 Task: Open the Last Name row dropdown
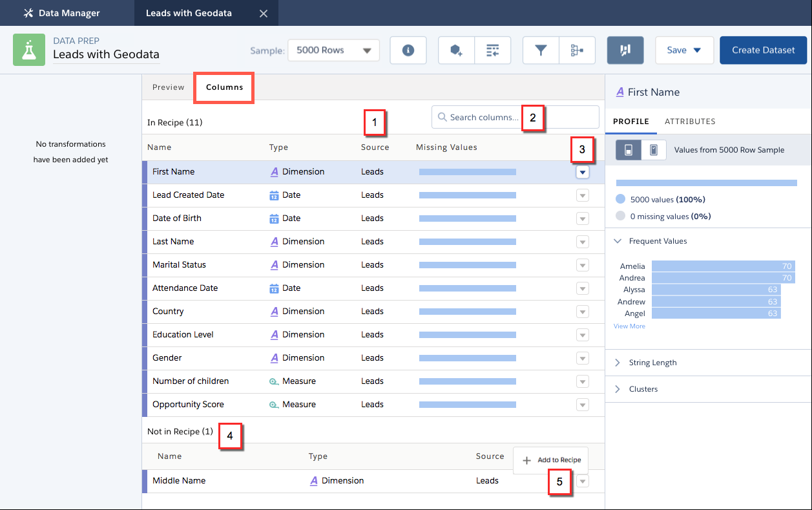(x=583, y=242)
